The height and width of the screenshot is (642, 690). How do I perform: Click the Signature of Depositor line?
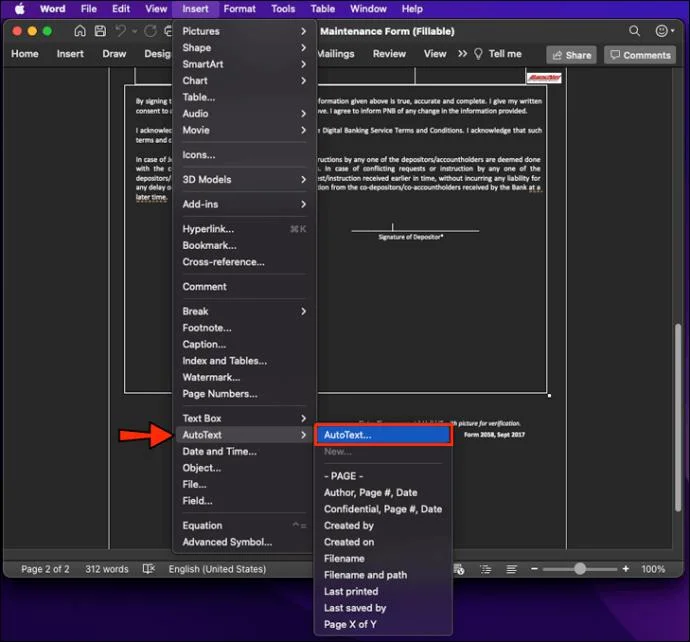415,230
